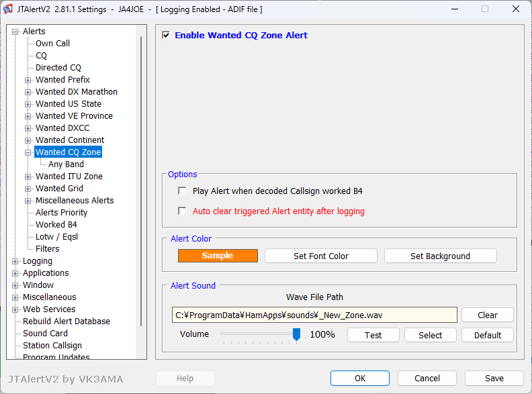This screenshot has height=394, width=532.
Task: Select Wanted Continent tree item
Action: point(70,140)
